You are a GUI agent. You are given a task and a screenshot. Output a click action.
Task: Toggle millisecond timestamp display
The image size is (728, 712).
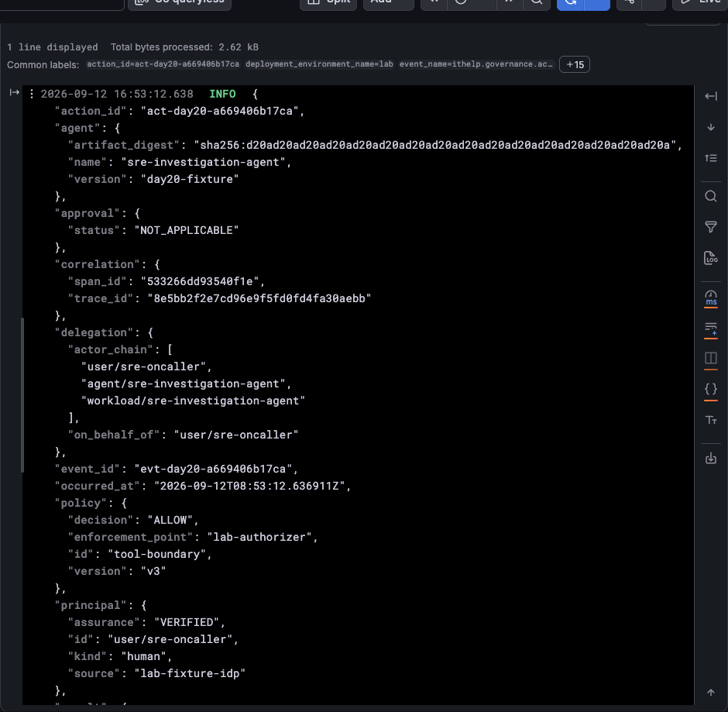coord(711,298)
